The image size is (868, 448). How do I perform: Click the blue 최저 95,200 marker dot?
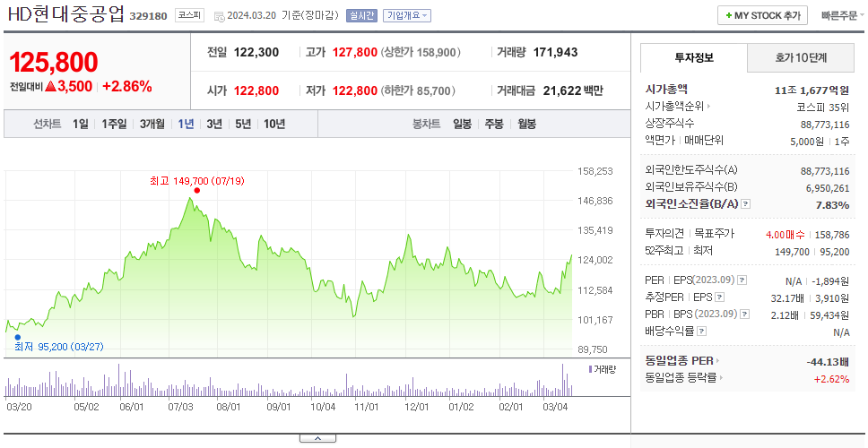coord(18,337)
